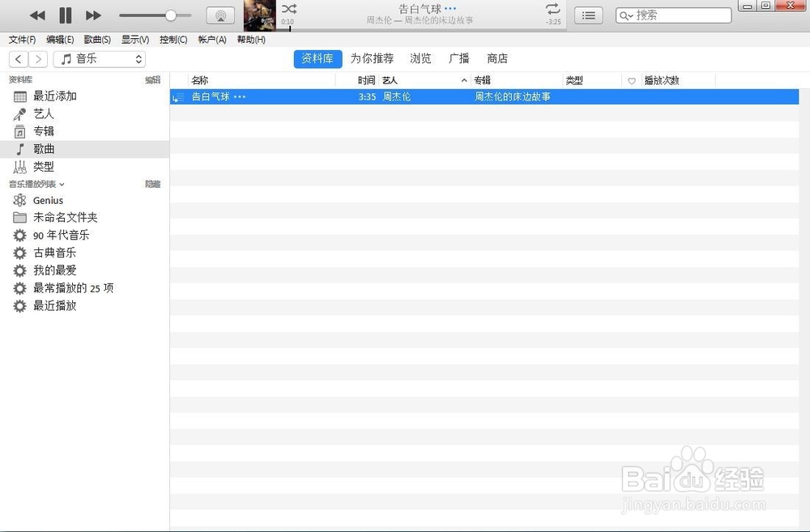Click the 编辑 link in library sidebar
The width and height of the screenshot is (810, 532).
pyautogui.click(x=152, y=80)
